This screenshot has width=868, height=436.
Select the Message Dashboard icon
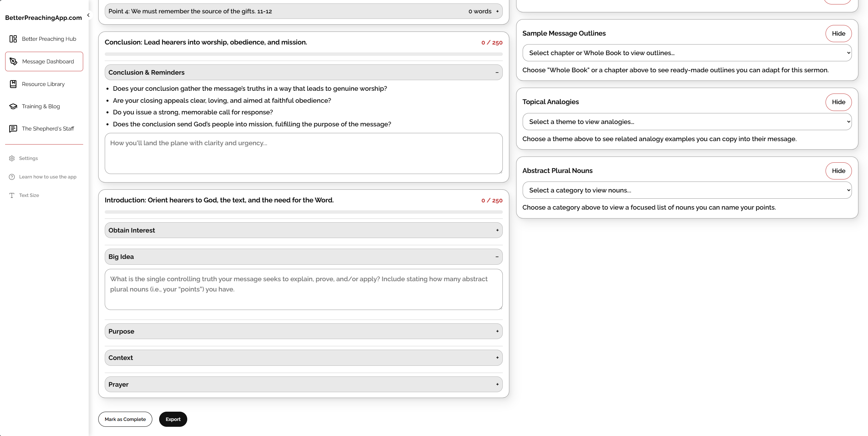44,61
